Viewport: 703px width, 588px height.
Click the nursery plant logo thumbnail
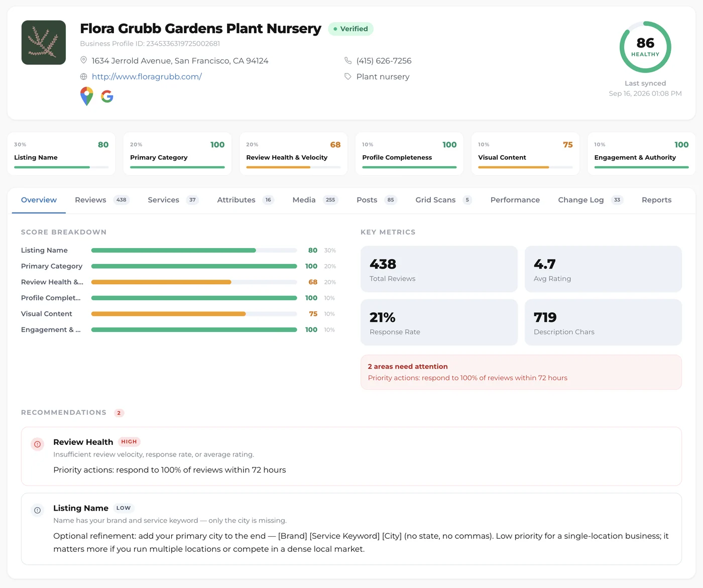(x=44, y=43)
